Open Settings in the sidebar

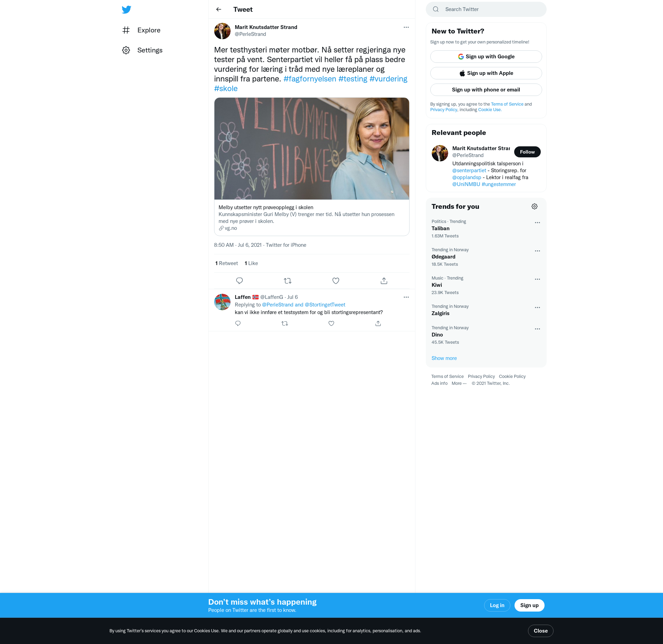150,50
